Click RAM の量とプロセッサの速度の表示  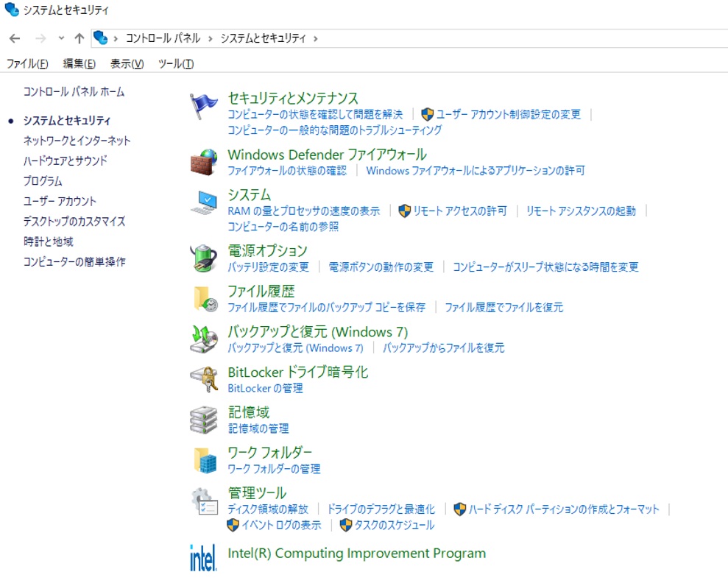[304, 211]
